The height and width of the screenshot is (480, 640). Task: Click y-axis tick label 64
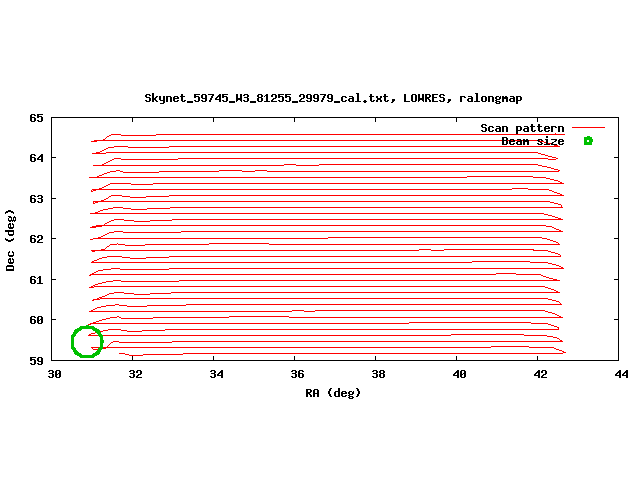pyautogui.click(x=36, y=158)
